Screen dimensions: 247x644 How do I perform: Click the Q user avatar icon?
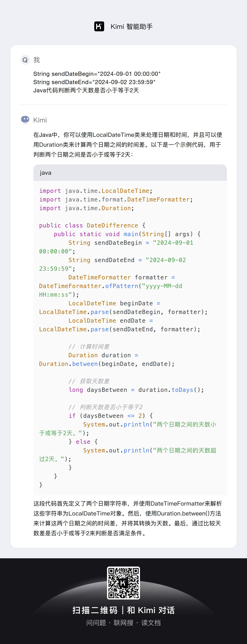pyautogui.click(x=25, y=60)
